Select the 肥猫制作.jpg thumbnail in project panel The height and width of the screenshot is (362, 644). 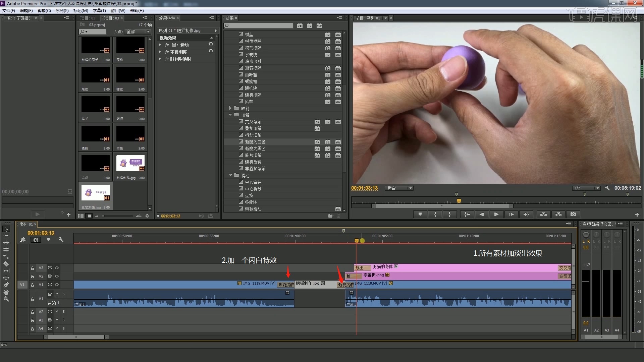tap(130, 163)
